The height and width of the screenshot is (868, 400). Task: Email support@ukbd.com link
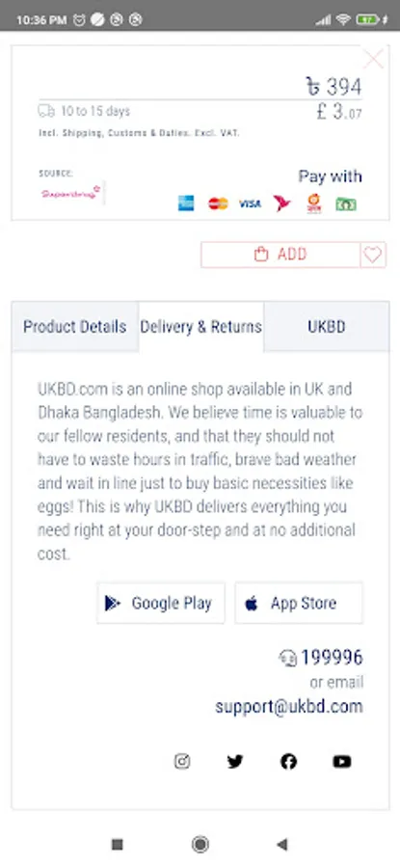(x=289, y=706)
